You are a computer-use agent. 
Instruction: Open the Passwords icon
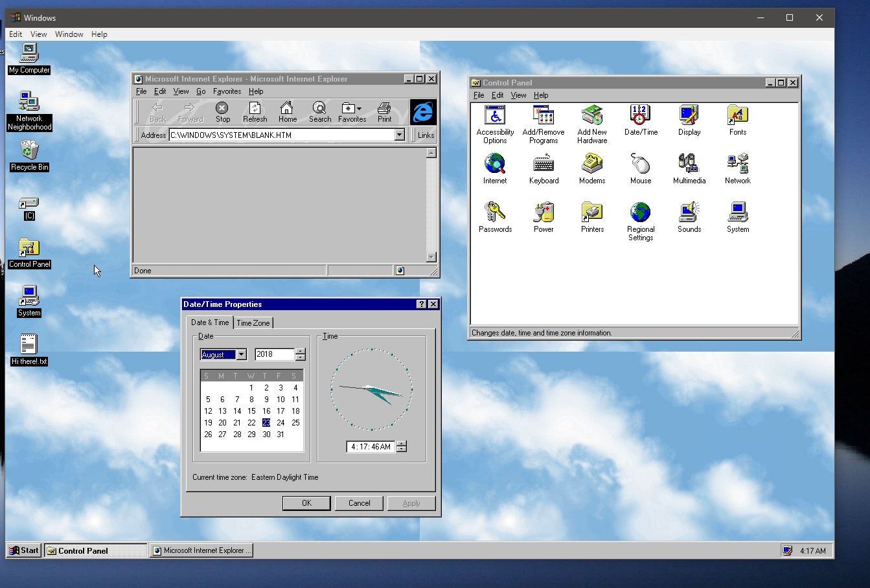pyautogui.click(x=495, y=217)
